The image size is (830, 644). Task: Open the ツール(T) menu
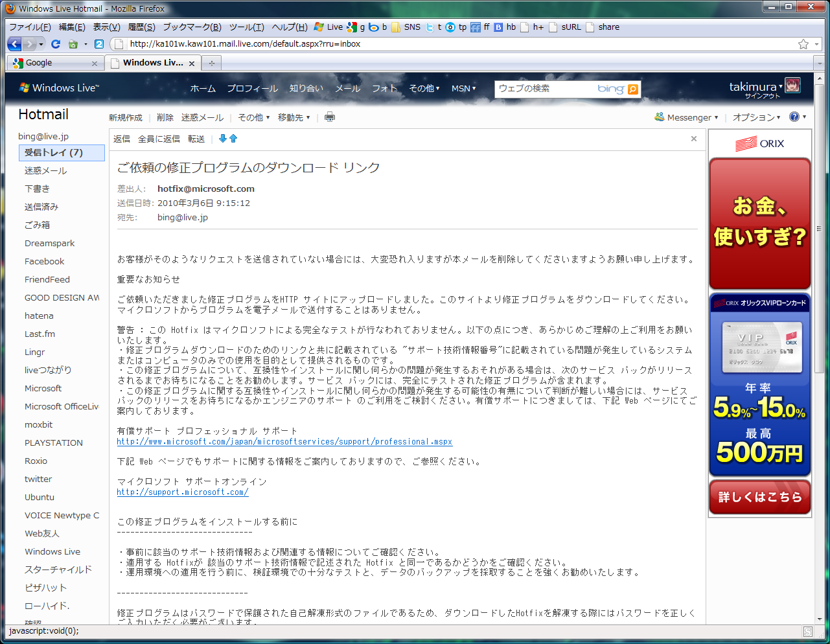point(246,27)
